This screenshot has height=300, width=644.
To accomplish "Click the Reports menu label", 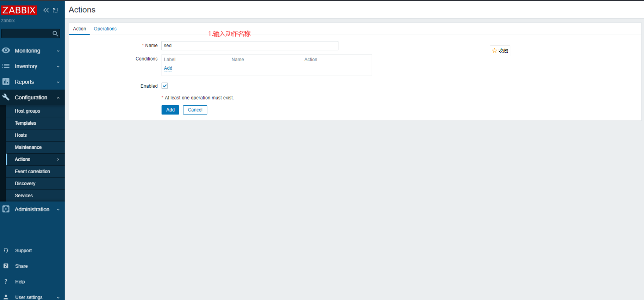I will [24, 82].
